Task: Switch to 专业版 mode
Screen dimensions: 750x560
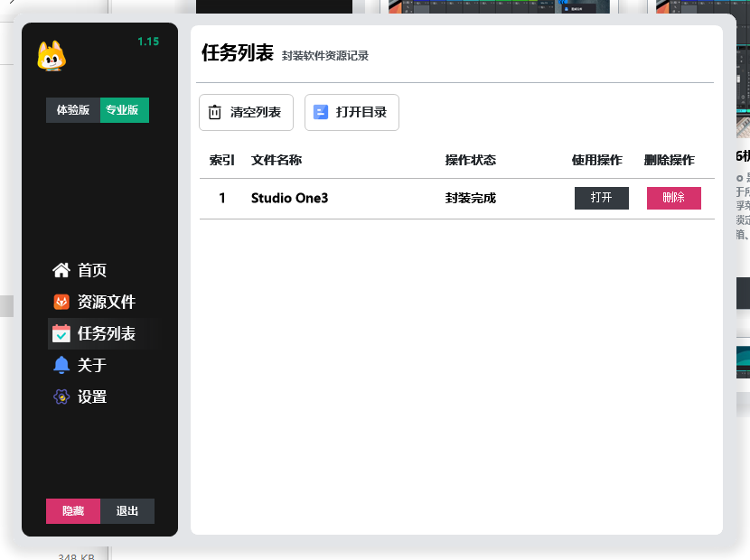Action: tap(124, 109)
